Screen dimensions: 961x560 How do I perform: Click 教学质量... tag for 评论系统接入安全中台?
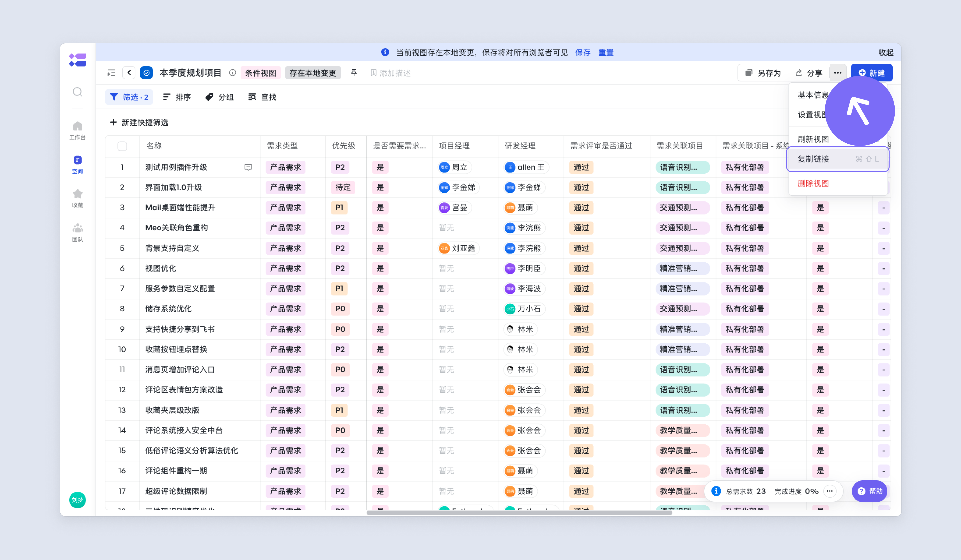(682, 430)
